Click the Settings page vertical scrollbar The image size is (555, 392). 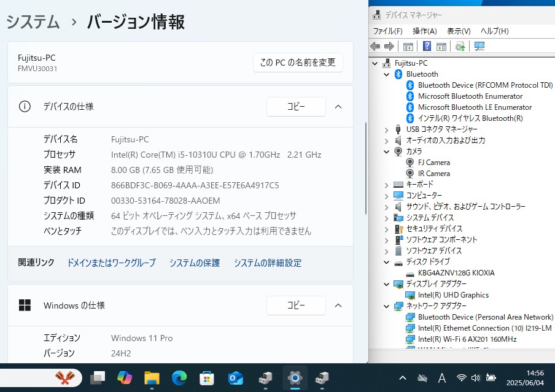coord(366,169)
